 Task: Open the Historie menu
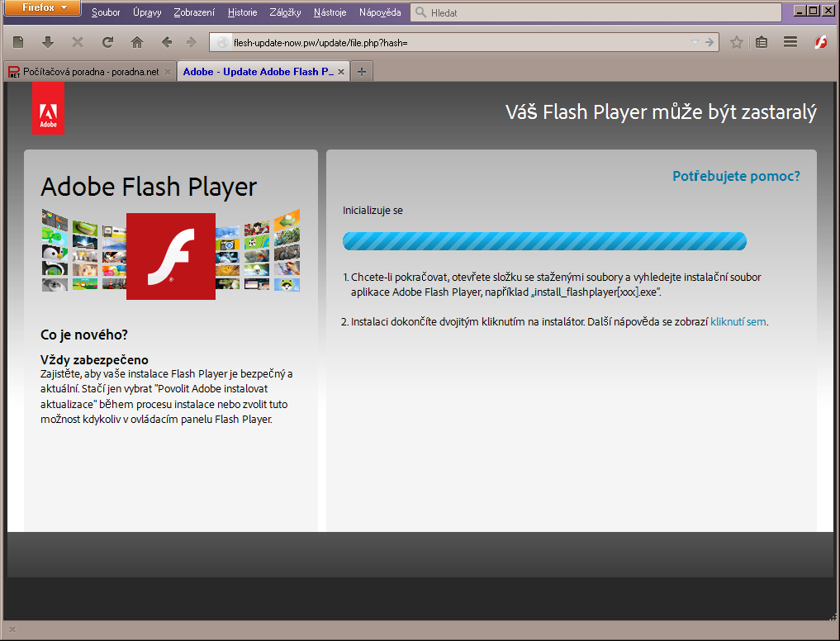coord(242,12)
